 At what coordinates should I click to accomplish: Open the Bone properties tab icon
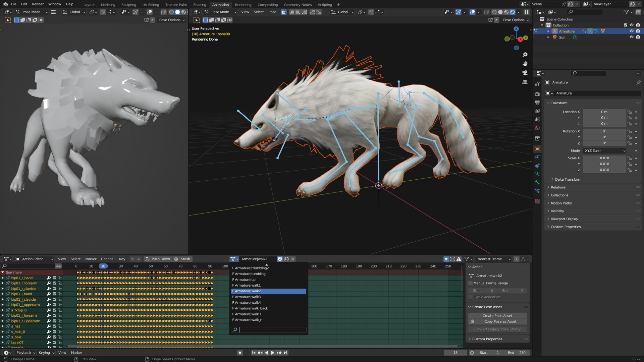pyautogui.click(x=537, y=182)
